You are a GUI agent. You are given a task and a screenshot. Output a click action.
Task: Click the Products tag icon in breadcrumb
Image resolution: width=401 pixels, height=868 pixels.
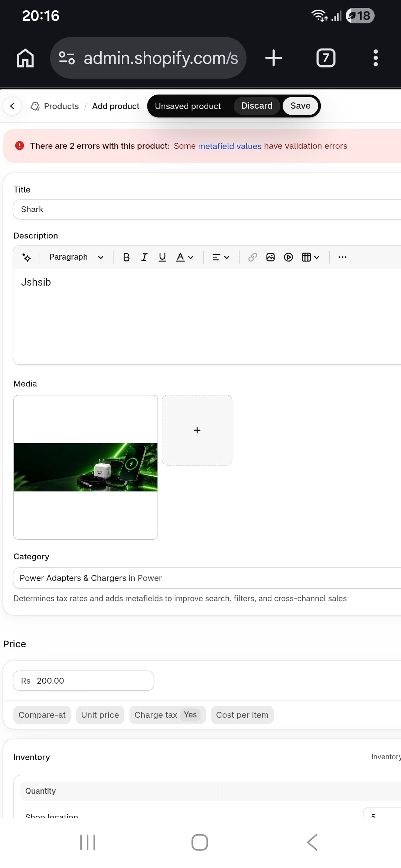35,106
